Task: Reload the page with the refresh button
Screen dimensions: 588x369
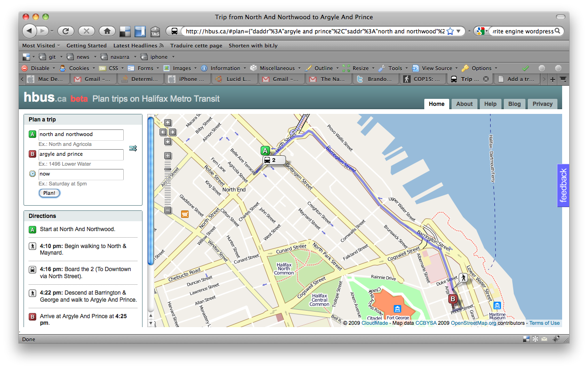Action: (x=65, y=31)
